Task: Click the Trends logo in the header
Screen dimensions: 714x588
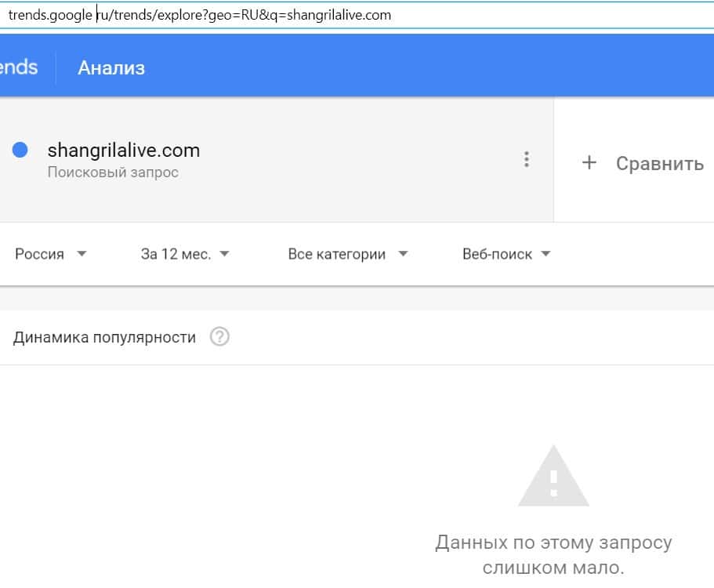Action: pyautogui.click(x=19, y=67)
